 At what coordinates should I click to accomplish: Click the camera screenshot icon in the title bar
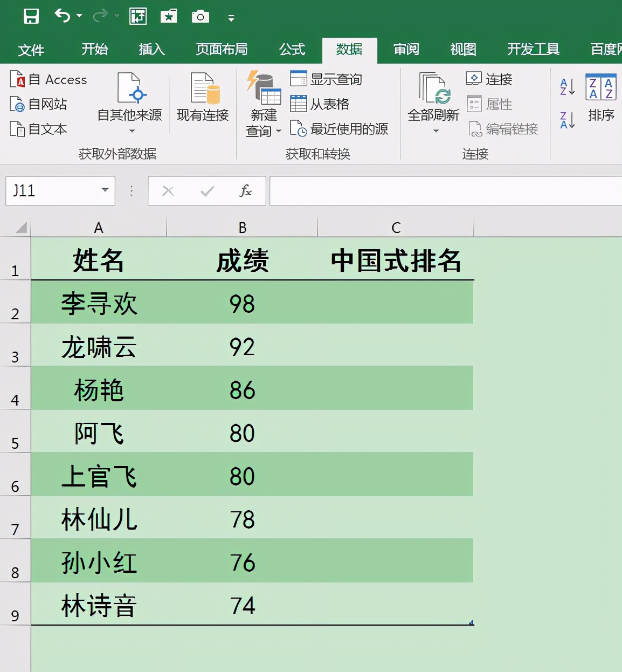click(x=200, y=16)
